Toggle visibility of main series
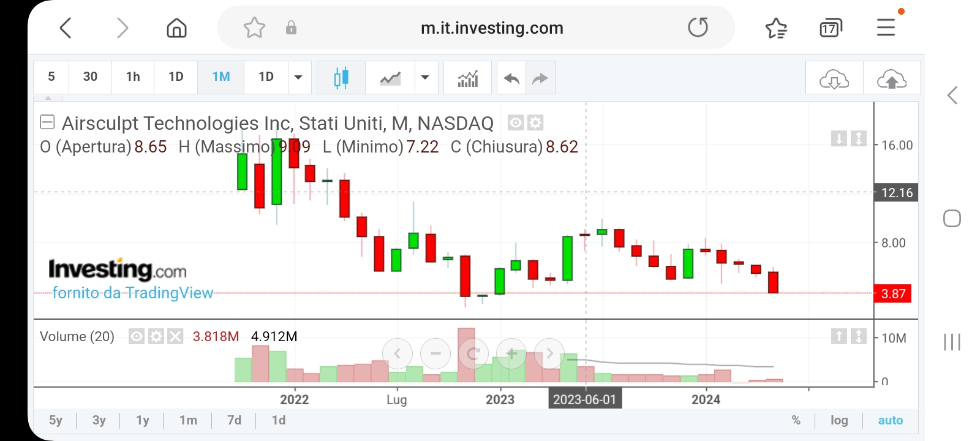The image size is (980, 441). 516,123
